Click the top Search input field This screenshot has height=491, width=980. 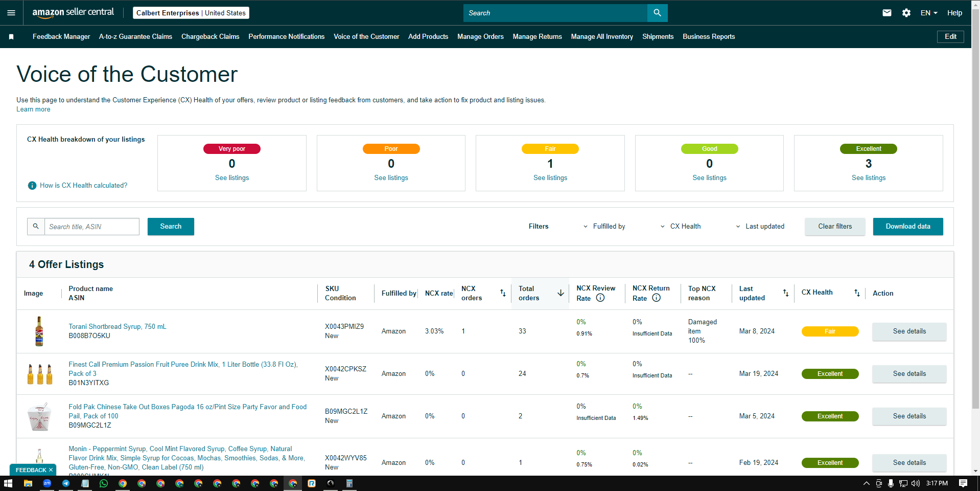tap(555, 13)
